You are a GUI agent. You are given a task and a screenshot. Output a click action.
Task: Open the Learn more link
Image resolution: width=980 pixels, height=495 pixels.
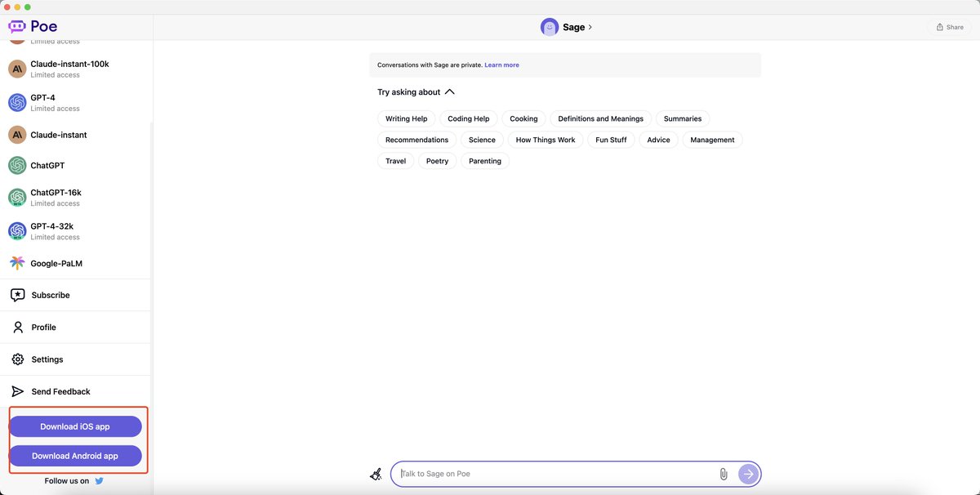[x=501, y=65]
